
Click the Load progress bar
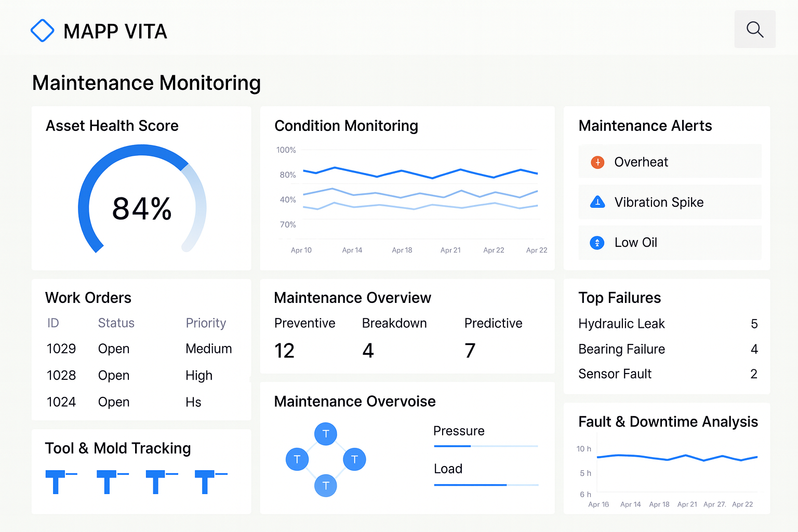[x=485, y=485]
